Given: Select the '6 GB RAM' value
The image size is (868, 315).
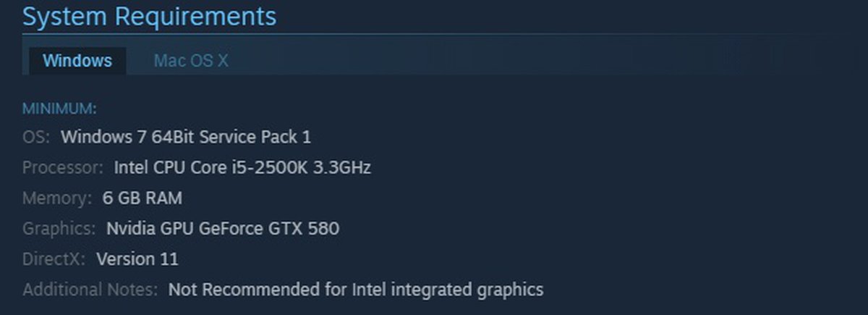Looking at the screenshot, I should point(142,198).
